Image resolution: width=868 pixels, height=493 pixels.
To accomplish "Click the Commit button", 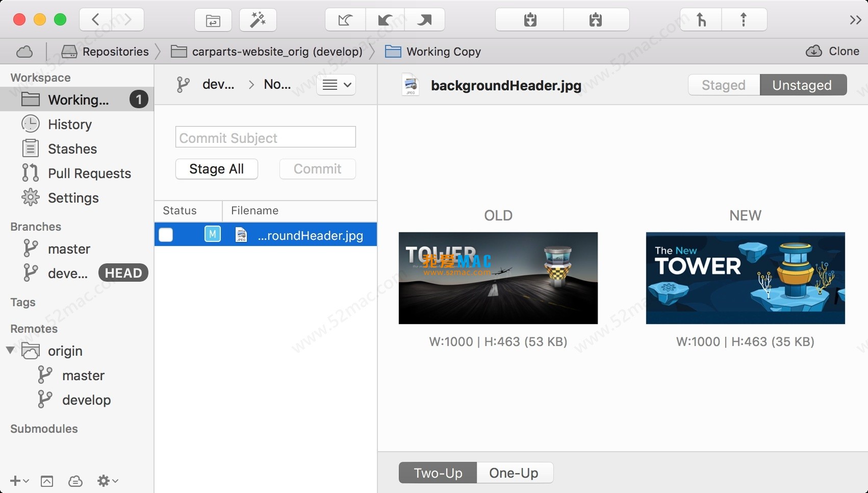I will (318, 169).
